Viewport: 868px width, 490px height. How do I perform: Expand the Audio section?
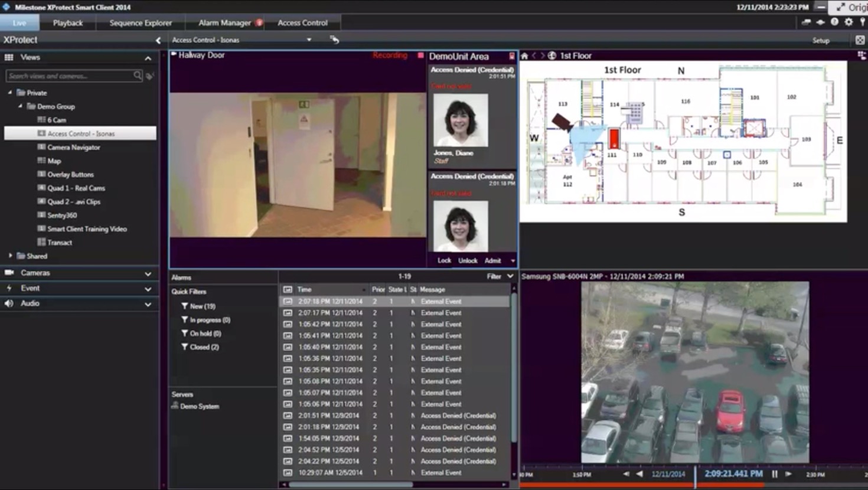click(x=148, y=304)
